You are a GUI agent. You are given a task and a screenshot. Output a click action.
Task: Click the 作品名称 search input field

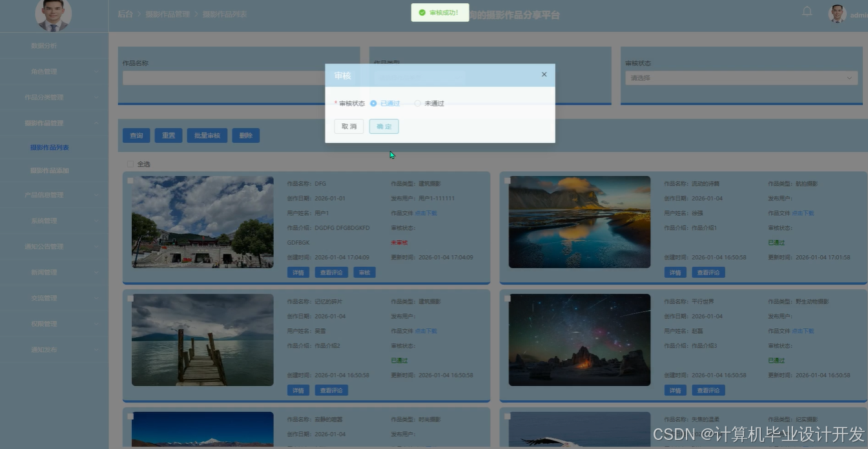[x=239, y=78]
